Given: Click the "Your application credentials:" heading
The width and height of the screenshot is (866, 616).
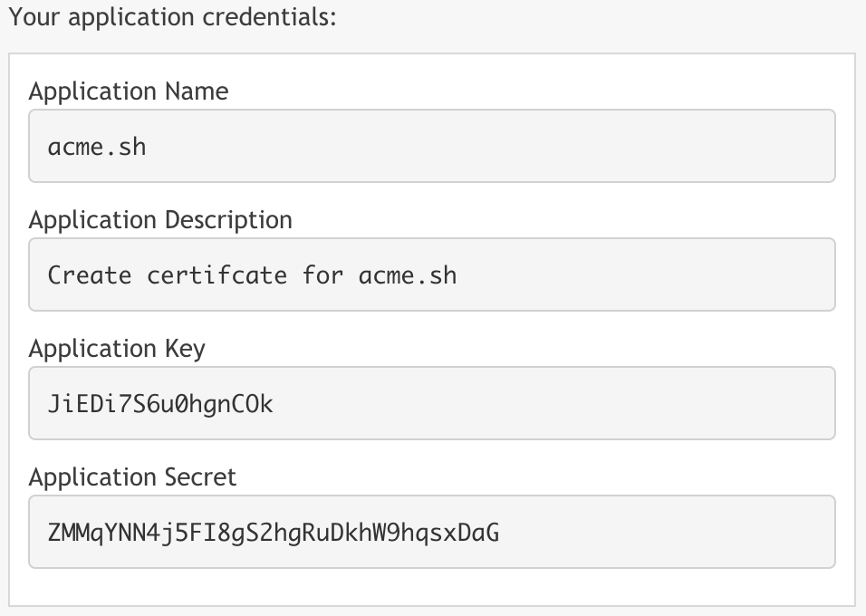Looking at the screenshot, I should (x=173, y=17).
